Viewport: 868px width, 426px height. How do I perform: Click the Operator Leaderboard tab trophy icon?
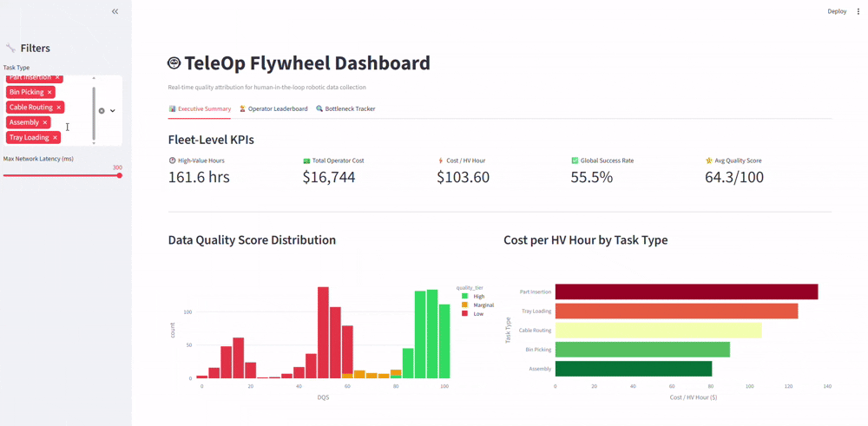click(x=242, y=109)
